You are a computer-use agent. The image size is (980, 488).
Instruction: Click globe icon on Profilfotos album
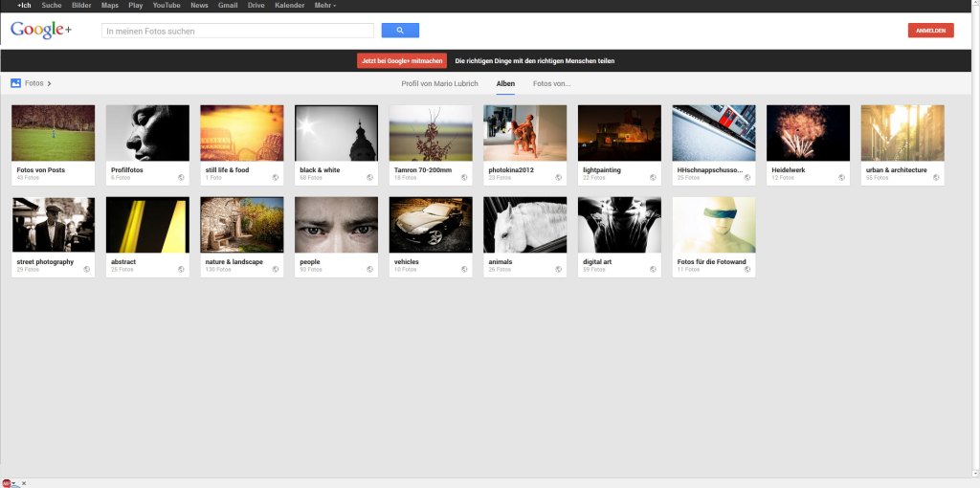pyautogui.click(x=181, y=177)
